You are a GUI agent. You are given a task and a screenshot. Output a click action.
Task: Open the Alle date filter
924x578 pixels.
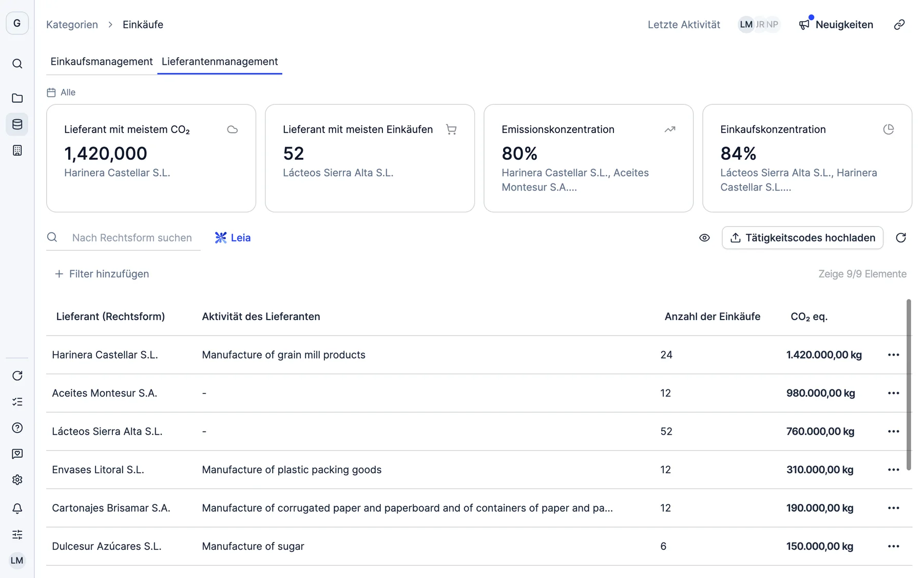(x=61, y=92)
